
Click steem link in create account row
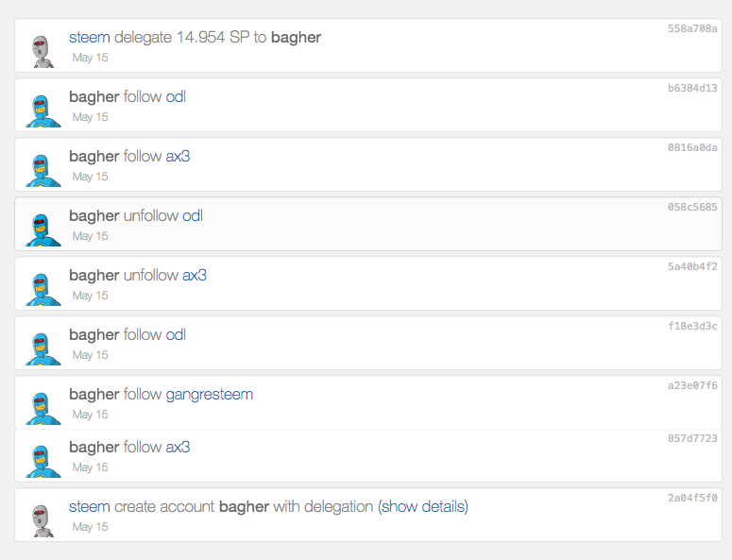point(90,506)
